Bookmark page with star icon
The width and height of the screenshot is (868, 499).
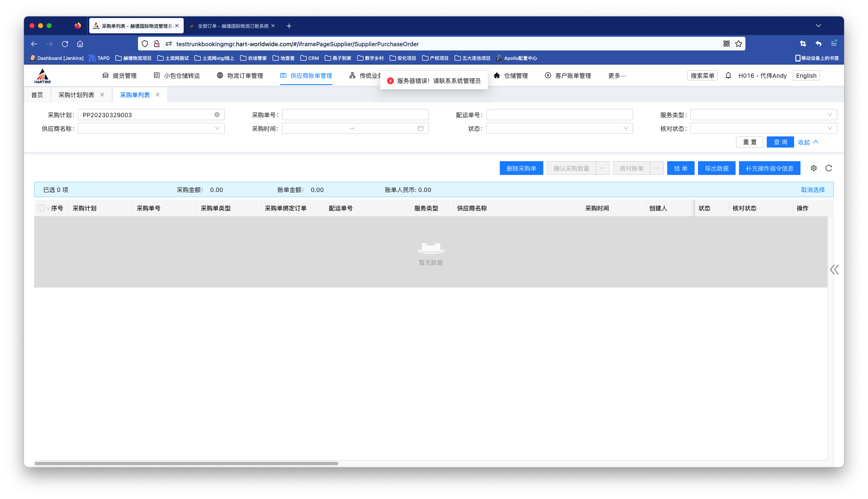[x=739, y=44]
